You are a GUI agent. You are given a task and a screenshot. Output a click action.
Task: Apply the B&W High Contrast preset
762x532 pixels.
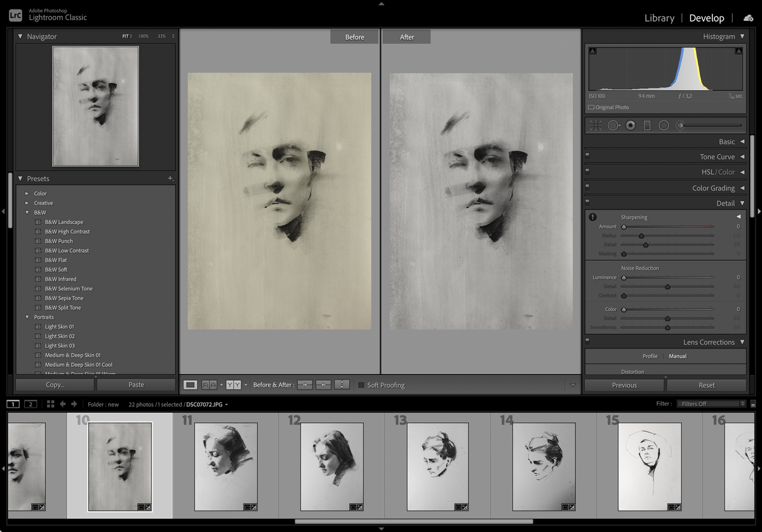click(67, 232)
